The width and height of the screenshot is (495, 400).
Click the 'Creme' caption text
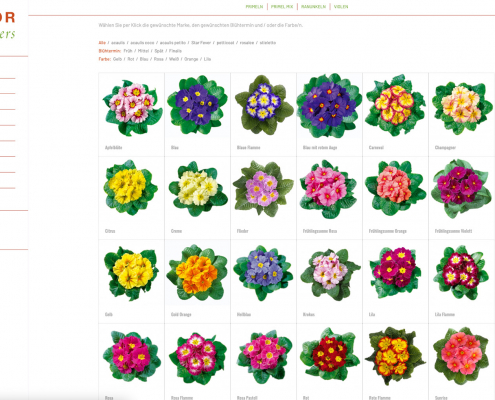[x=176, y=231]
